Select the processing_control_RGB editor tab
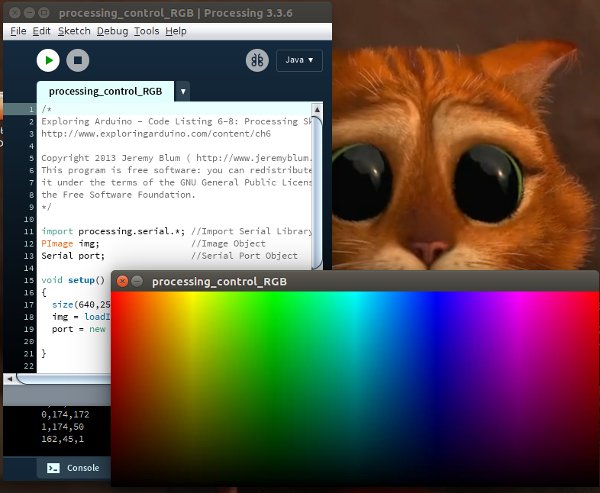 pos(105,91)
